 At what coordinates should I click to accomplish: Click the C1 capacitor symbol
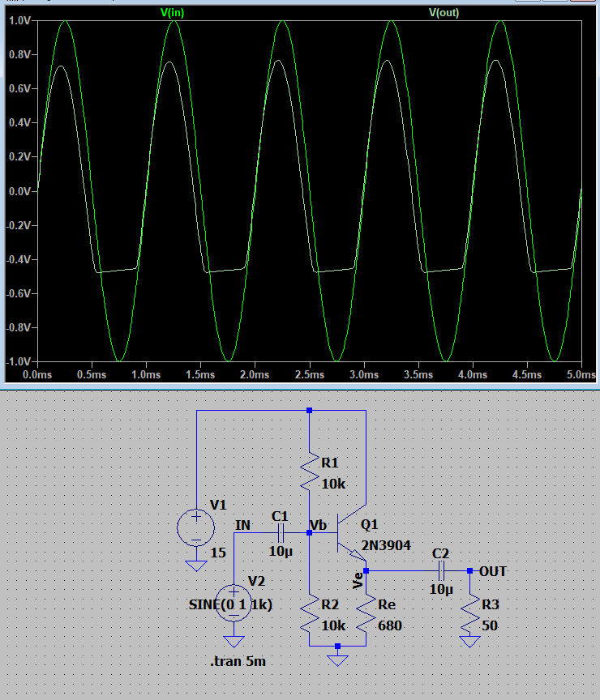[x=281, y=532]
